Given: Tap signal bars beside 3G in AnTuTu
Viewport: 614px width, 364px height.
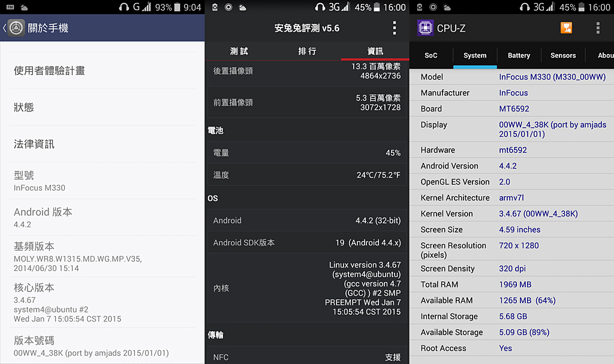Looking at the screenshot, I should [345, 7].
